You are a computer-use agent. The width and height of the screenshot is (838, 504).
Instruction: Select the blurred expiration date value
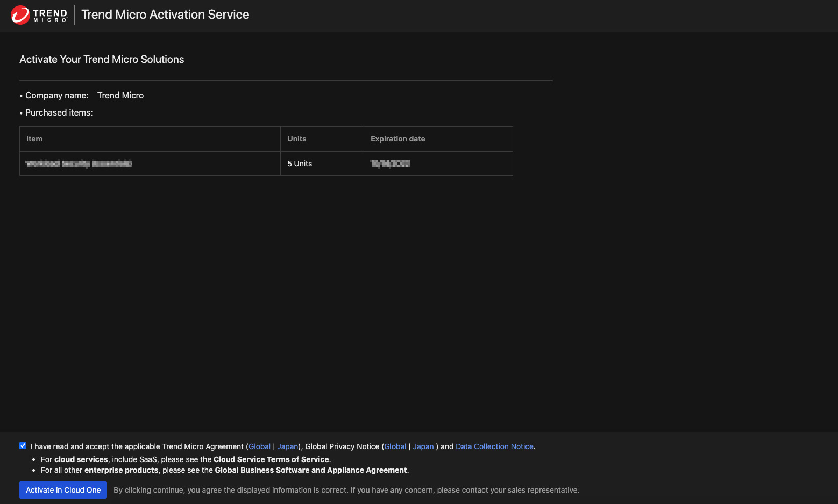coord(390,164)
